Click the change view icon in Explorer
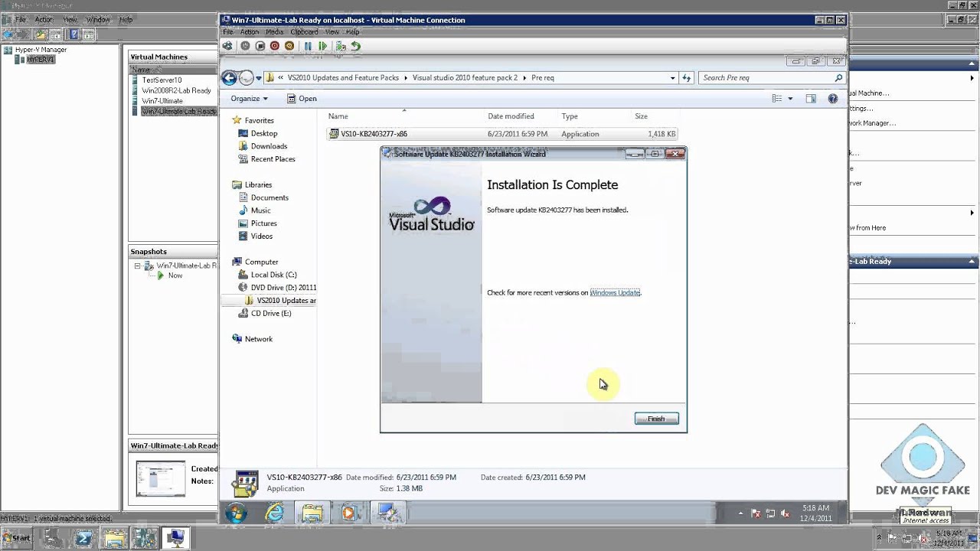980x551 pixels. click(777, 98)
